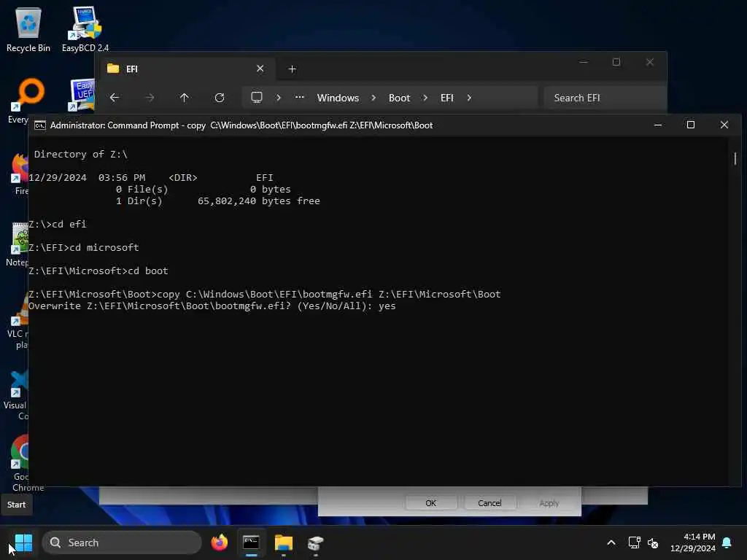Switch to Command Prompt on the taskbar
The image size is (747, 560).
coord(251,542)
